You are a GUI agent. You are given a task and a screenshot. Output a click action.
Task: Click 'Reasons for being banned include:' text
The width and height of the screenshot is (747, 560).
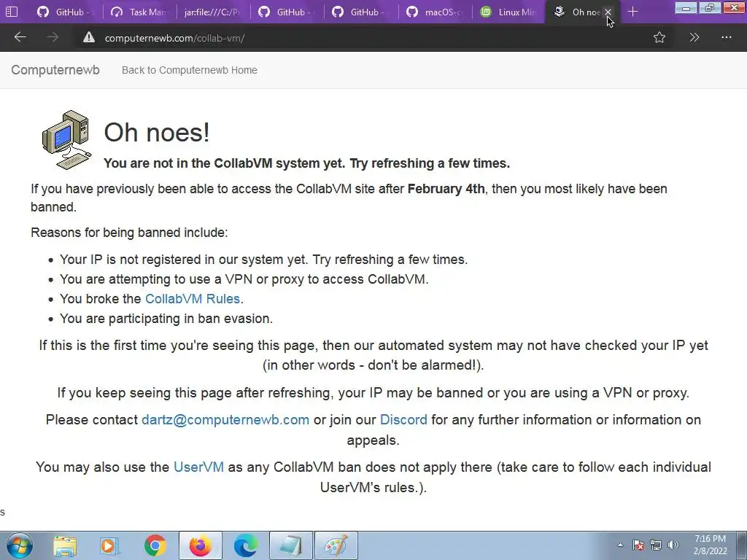129,233
